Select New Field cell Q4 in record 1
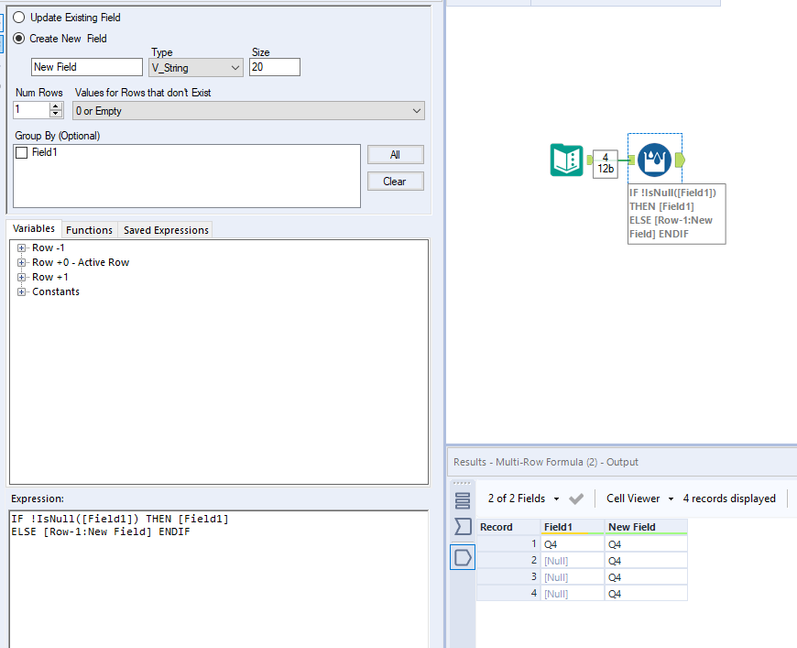 click(646, 544)
